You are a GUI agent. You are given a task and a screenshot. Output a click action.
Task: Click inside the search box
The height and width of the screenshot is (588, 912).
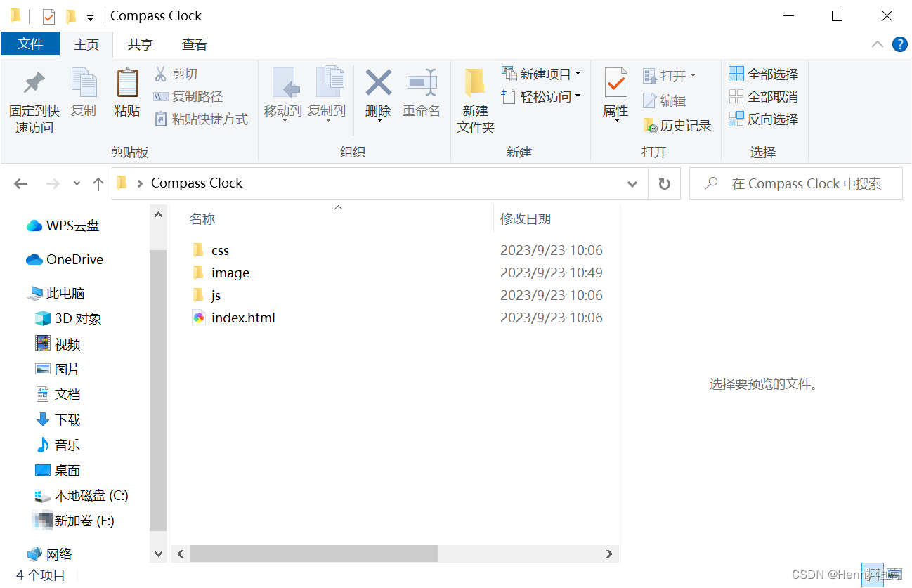(x=794, y=183)
